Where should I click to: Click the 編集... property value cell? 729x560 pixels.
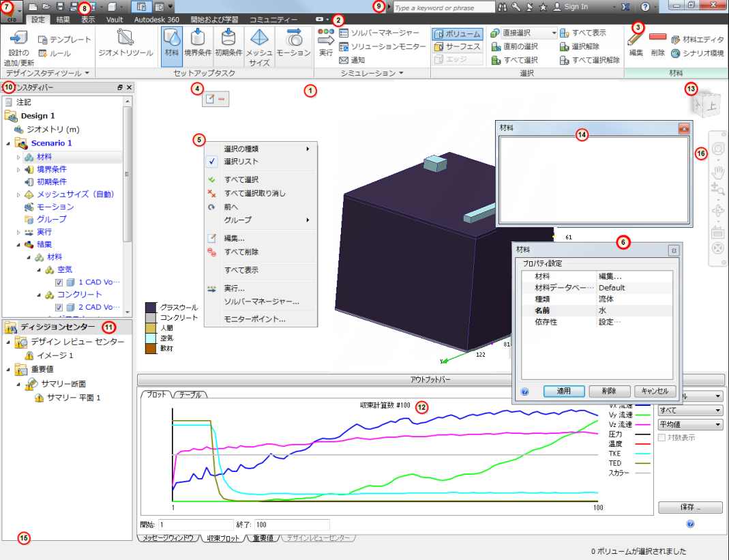(634, 276)
